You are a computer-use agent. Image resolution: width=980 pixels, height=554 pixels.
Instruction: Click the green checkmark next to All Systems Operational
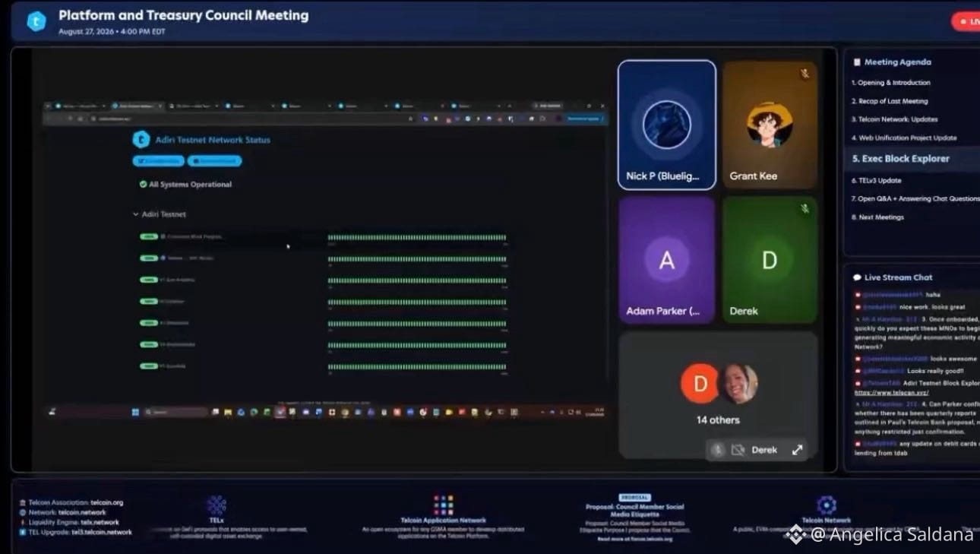click(x=143, y=184)
